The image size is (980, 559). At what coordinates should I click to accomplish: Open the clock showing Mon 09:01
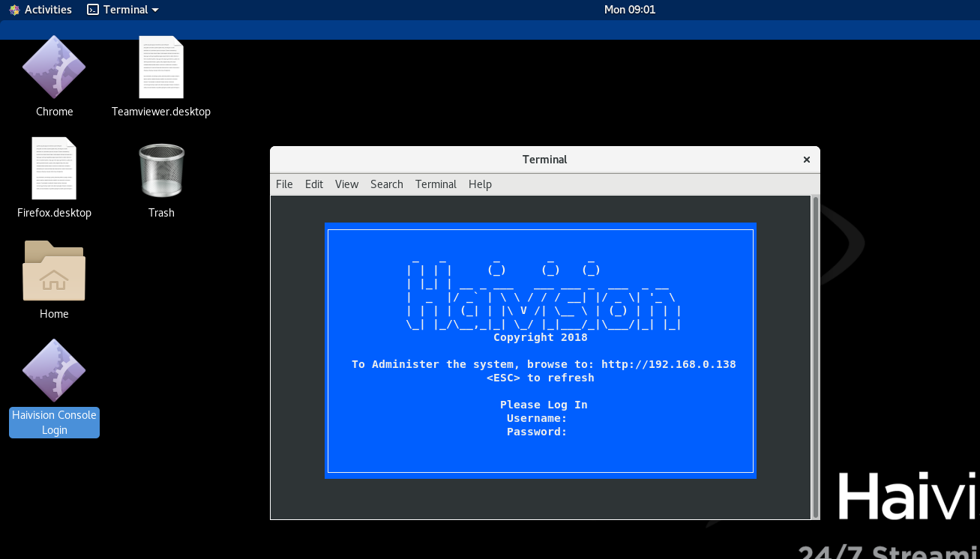[630, 10]
